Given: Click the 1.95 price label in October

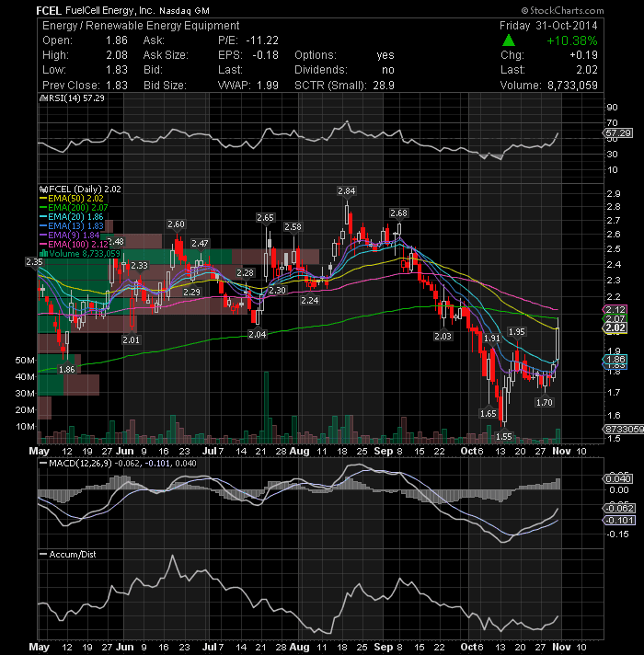Looking at the screenshot, I should tap(517, 332).
